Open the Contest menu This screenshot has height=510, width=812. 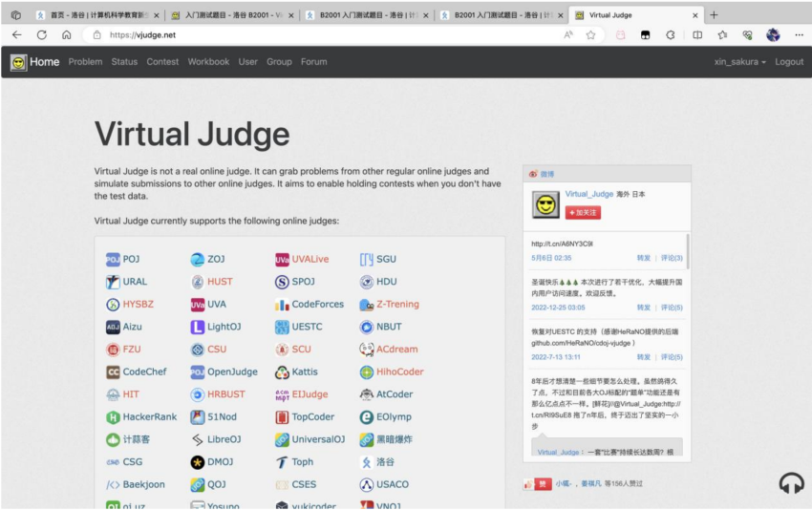click(x=162, y=62)
